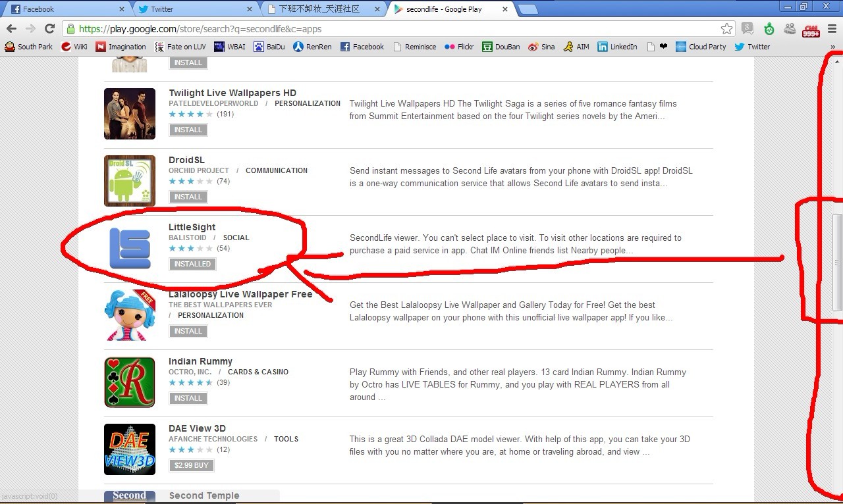Open the WiKi bookmark
Viewport: 843px width, 504px height.
74,47
